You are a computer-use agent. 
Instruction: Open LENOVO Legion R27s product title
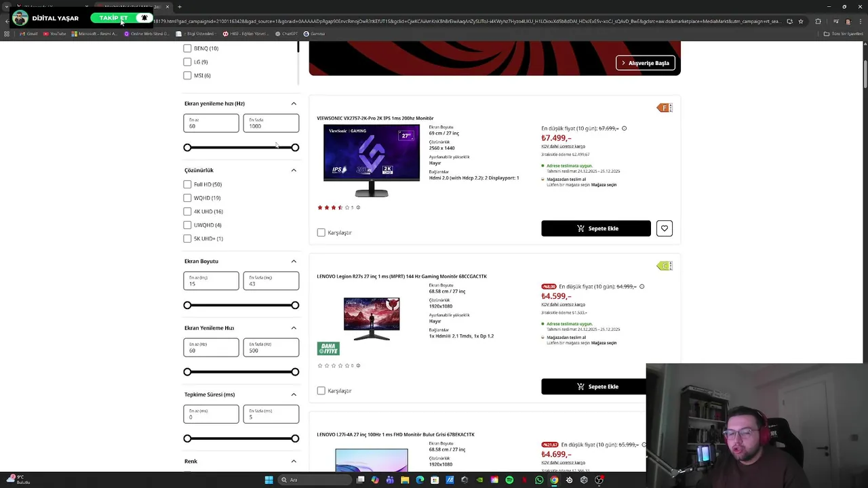point(401,277)
